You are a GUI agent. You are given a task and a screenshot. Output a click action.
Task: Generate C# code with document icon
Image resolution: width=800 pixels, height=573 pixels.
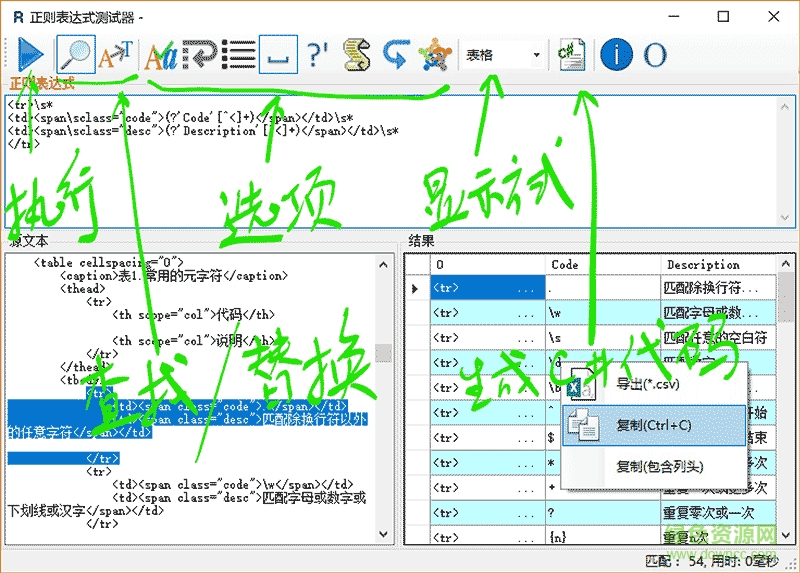pos(572,54)
